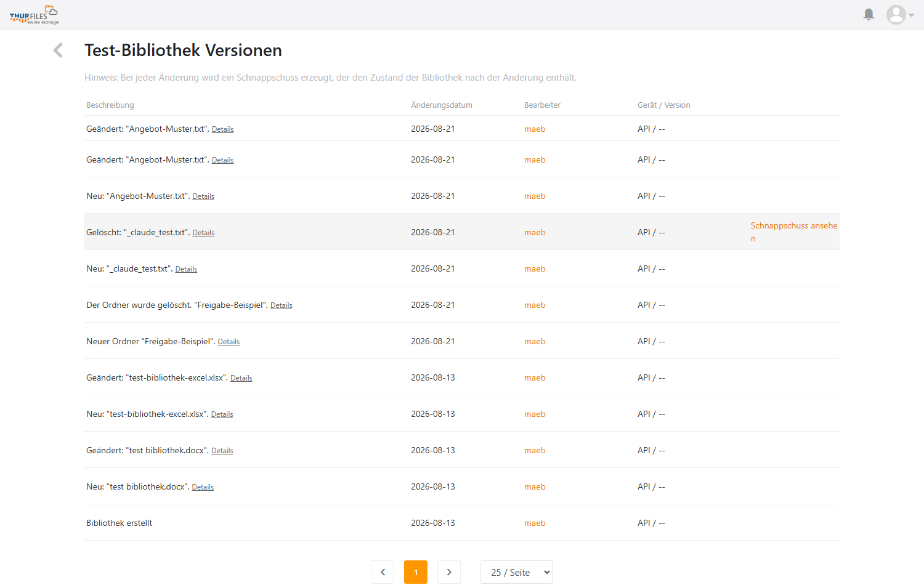This screenshot has width=924, height=585.
Task: Click maeb in the Bibliothek erstellt row
Action: (535, 523)
